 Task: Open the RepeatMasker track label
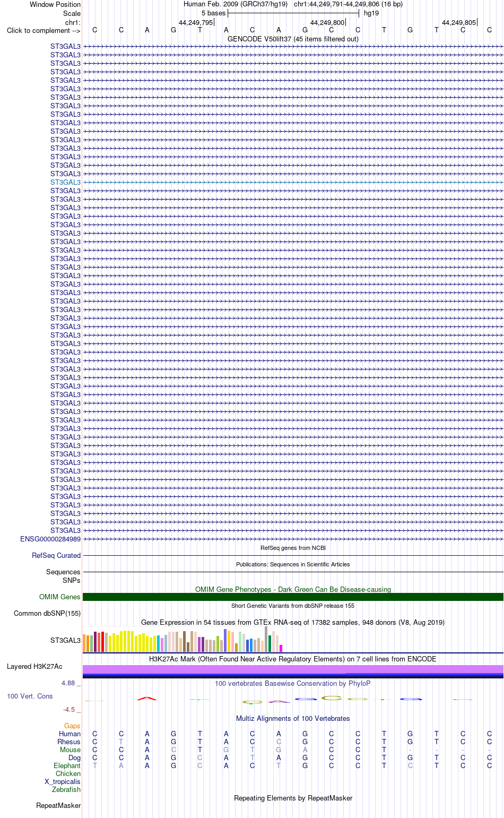pos(58,805)
